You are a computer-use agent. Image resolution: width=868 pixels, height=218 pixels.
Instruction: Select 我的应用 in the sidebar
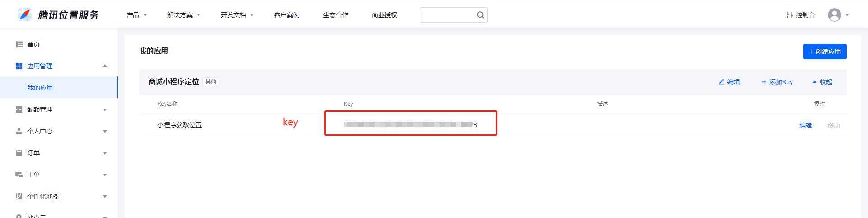click(x=40, y=88)
